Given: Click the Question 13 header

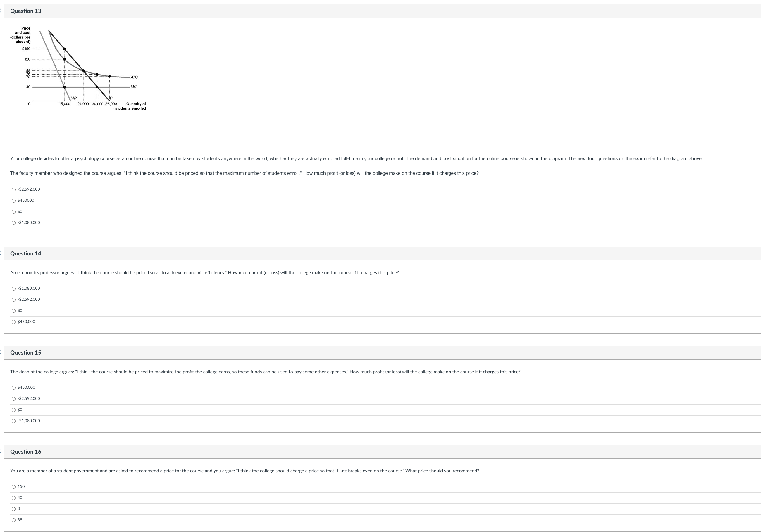Looking at the screenshot, I should [x=26, y=11].
